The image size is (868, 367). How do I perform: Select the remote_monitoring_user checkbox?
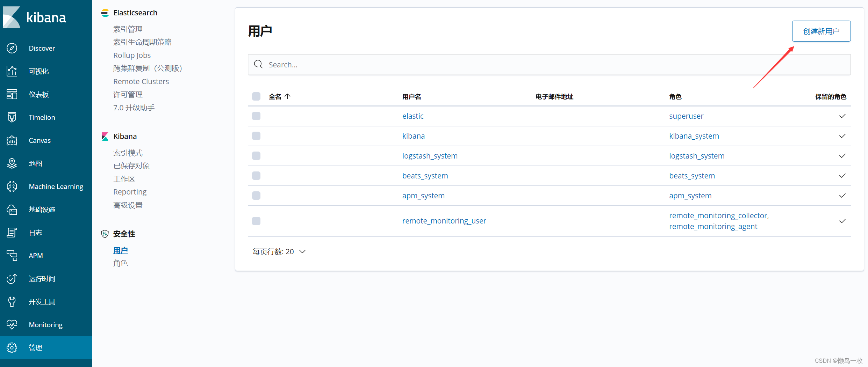256,221
